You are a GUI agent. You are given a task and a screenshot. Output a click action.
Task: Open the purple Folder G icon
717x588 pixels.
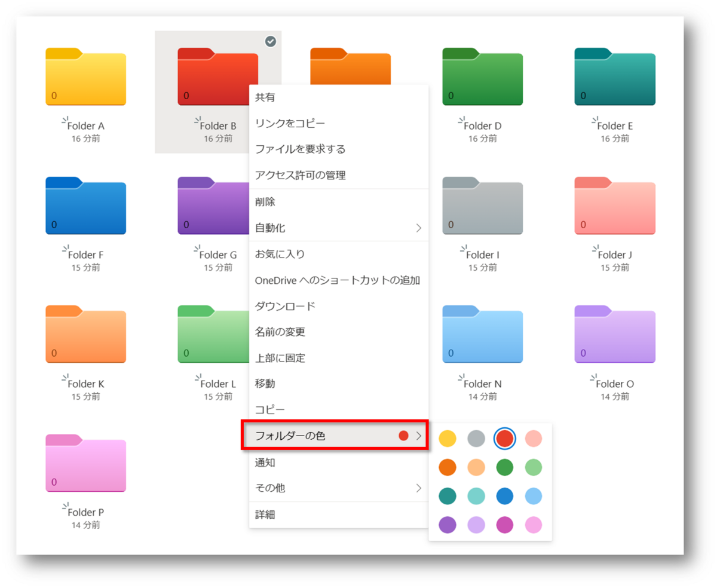[213, 206]
